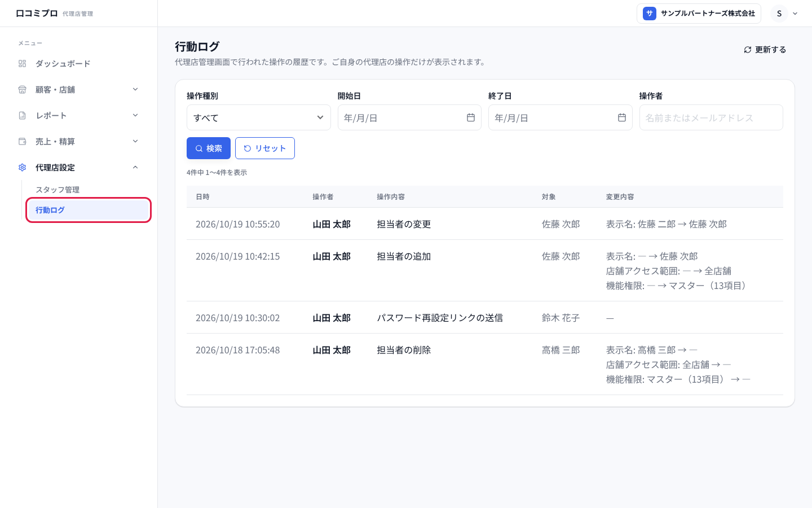Click the 高橋 三郎 target cell
Viewport: 812px width, 508px height.
click(561, 350)
